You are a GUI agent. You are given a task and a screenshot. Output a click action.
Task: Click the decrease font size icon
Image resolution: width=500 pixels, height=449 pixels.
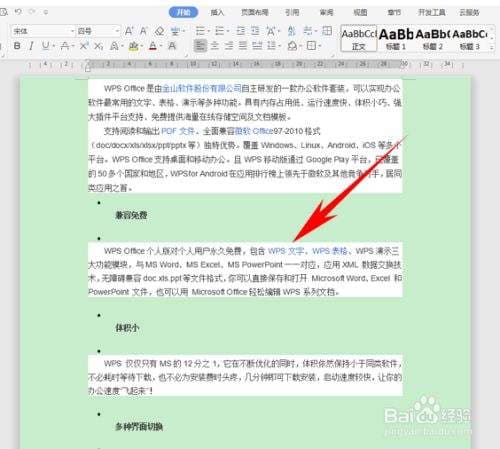(x=143, y=31)
